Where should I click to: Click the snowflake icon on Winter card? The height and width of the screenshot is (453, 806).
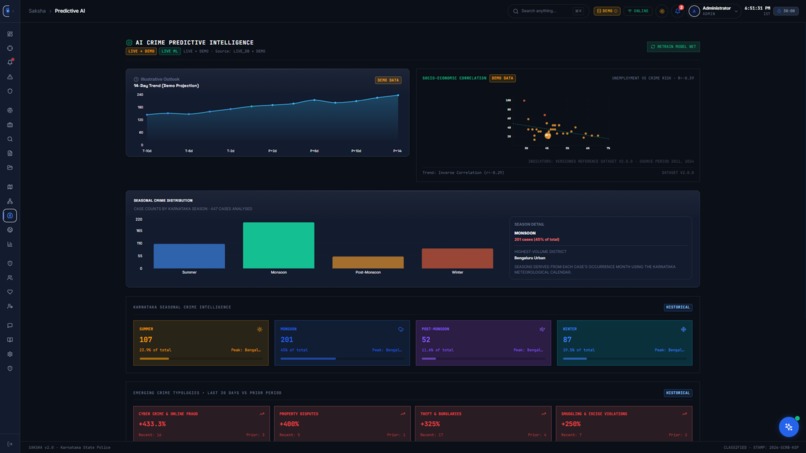click(683, 329)
